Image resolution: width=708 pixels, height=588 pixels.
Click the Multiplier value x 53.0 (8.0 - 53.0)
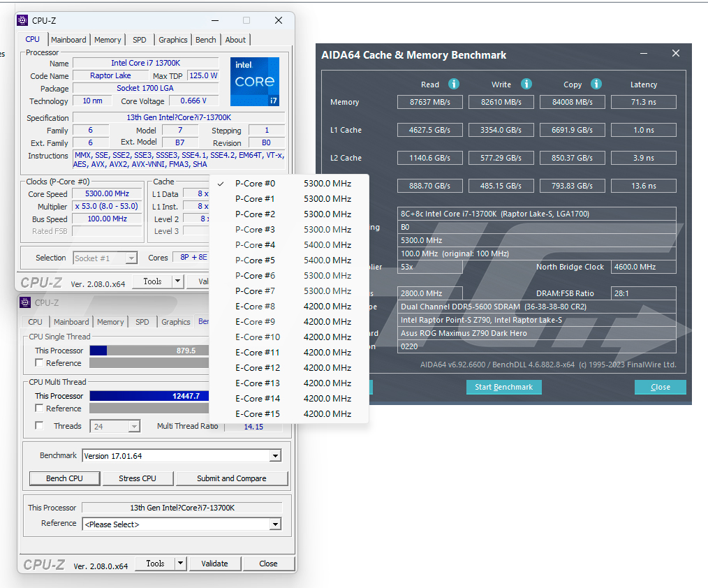(107, 206)
